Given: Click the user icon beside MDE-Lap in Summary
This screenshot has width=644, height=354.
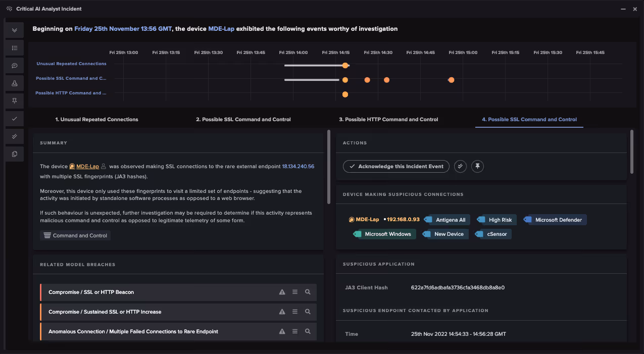Looking at the screenshot, I should coord(104,166).
